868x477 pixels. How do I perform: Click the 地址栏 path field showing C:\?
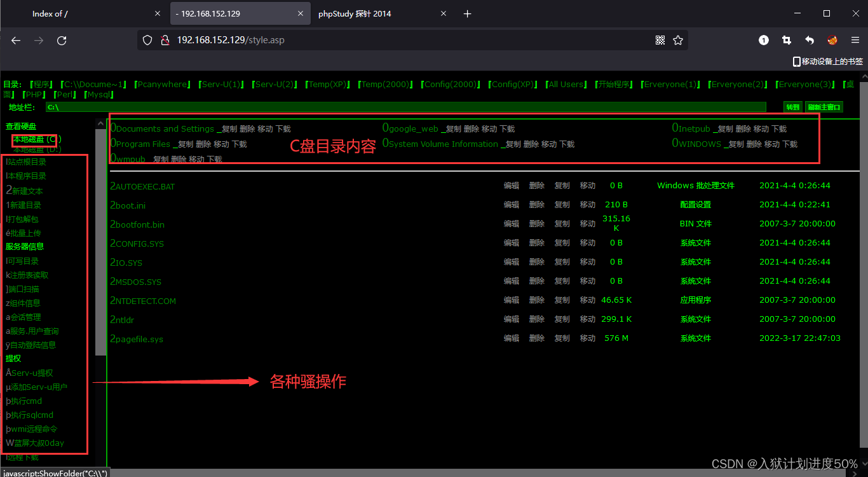click(405, 107)
